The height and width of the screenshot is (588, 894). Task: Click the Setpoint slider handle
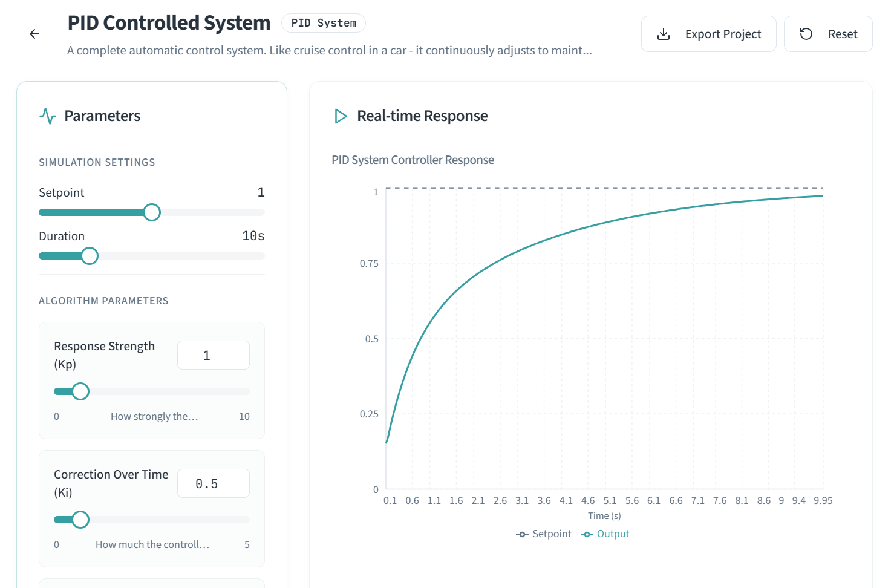pos(152,212)
